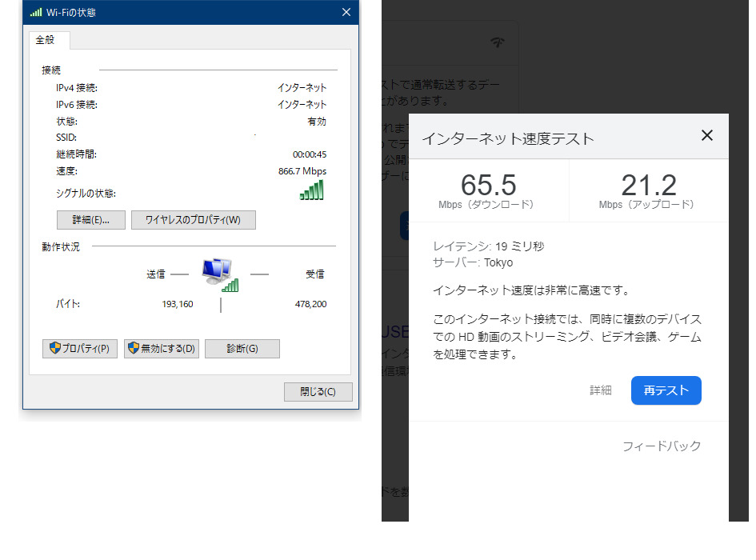756x560 pixels.
Task: Click the Wi-Fi icon in the dimmed background page
Action: click(498, 42)
